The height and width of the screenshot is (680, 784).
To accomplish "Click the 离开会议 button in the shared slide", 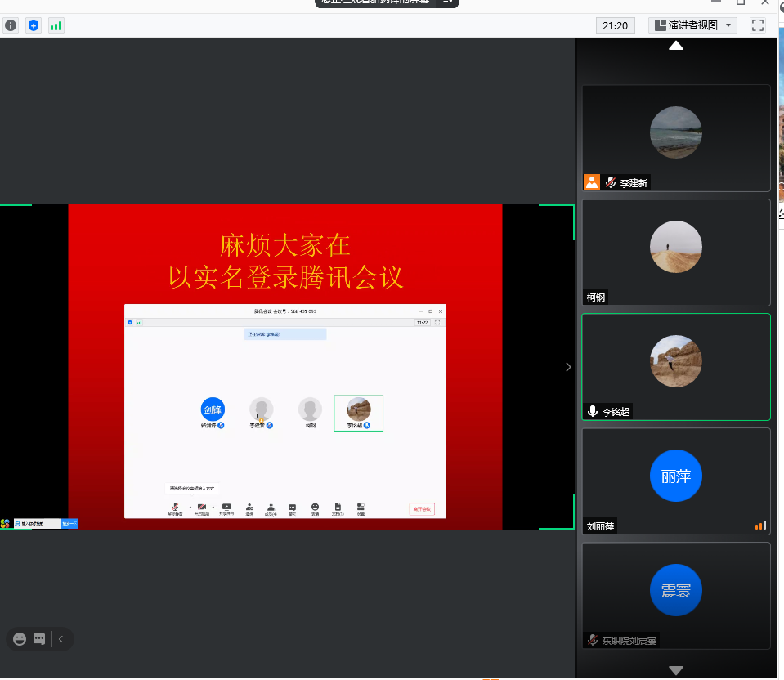I will pyautogui.click(x=422, y=509).
